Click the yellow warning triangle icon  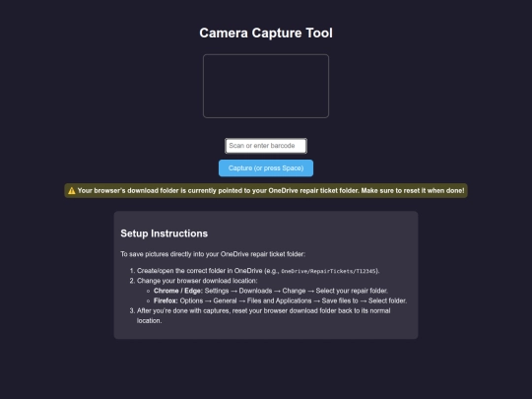click(72, 191)
